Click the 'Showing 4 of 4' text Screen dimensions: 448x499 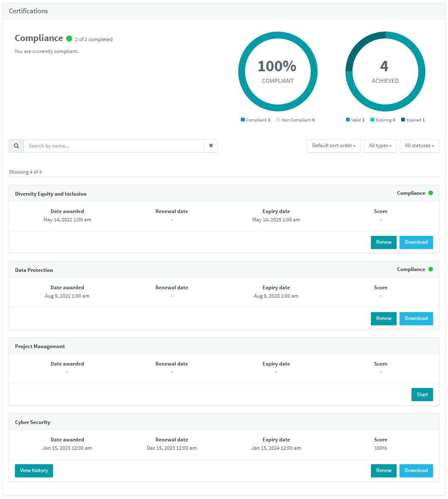[x=25, y=172]
